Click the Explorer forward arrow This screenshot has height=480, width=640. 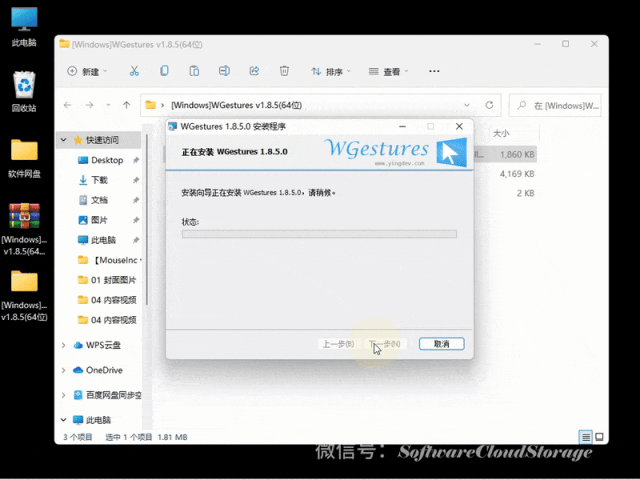89,105
